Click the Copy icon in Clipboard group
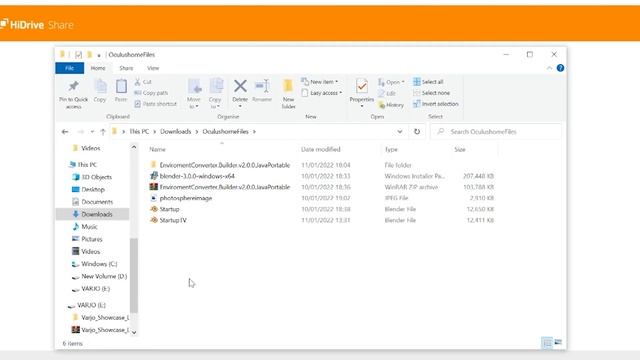 tap(100, 87)
